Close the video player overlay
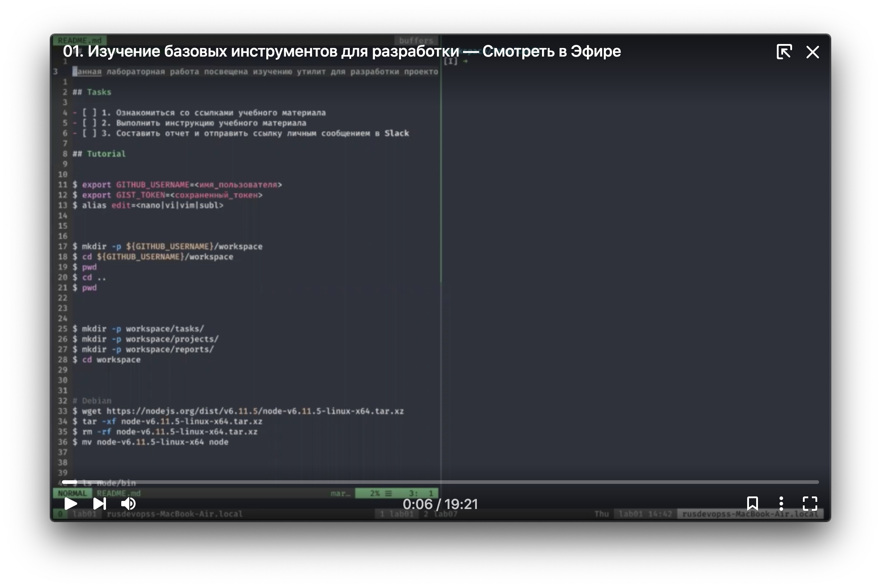The image size is (881, 588). tap(812, 52)
